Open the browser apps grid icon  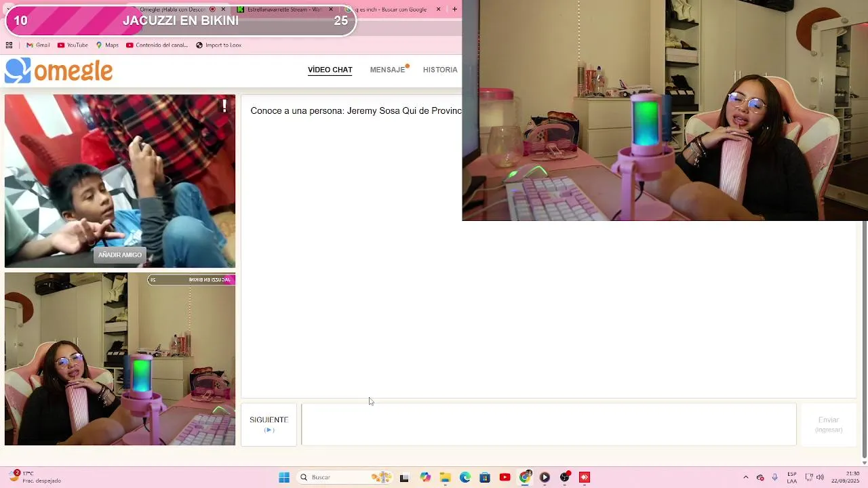point(9,45)
